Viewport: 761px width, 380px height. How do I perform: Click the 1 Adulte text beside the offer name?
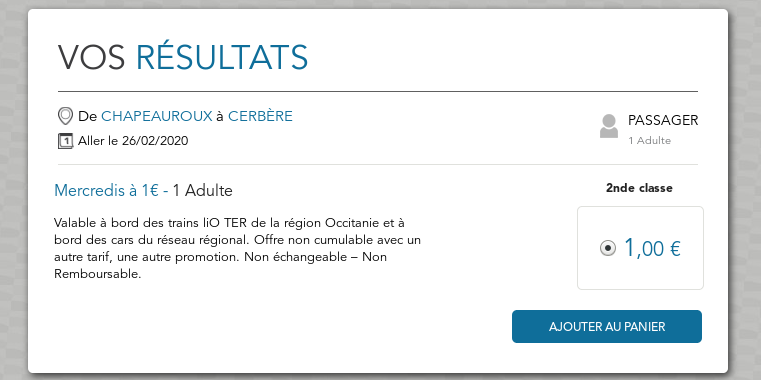(202, 191)
